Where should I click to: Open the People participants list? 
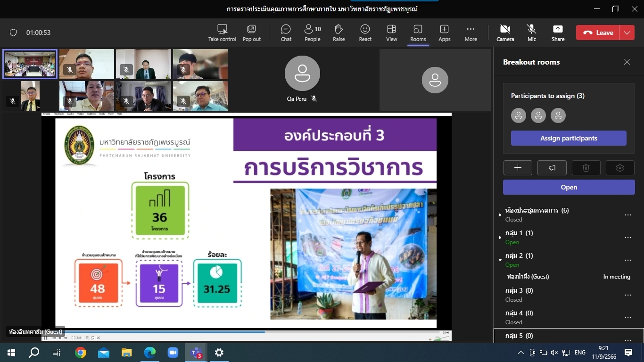point(312,33)
